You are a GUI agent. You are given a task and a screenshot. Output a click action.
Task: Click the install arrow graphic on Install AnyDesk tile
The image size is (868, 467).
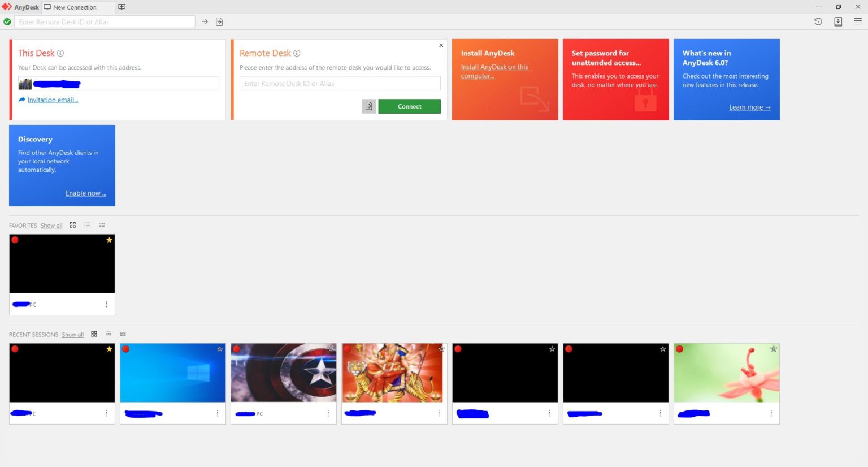[x=534, y=98]
